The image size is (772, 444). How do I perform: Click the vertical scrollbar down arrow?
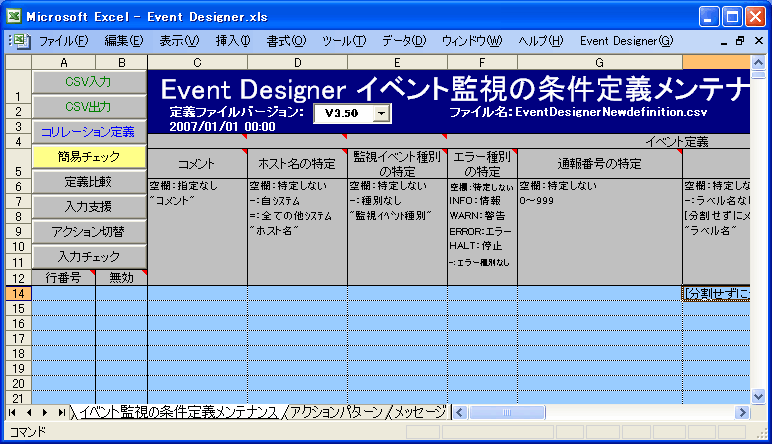click(758, 396)
